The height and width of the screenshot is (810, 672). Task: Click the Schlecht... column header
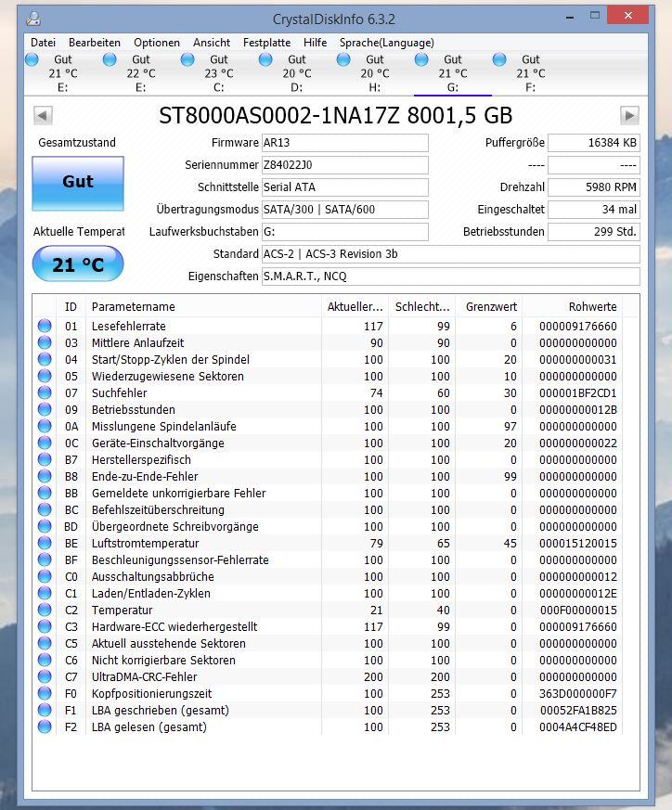click(422, 306)
